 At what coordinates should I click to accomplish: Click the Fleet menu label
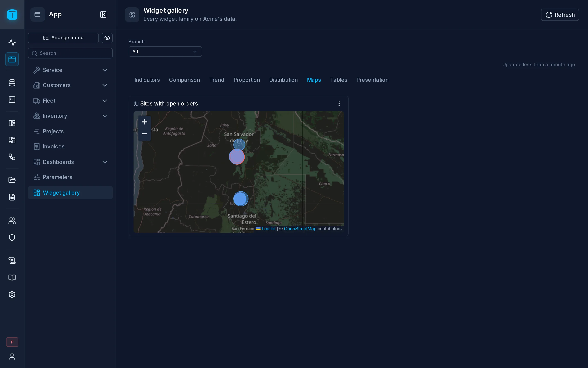[x=49, y=101]
